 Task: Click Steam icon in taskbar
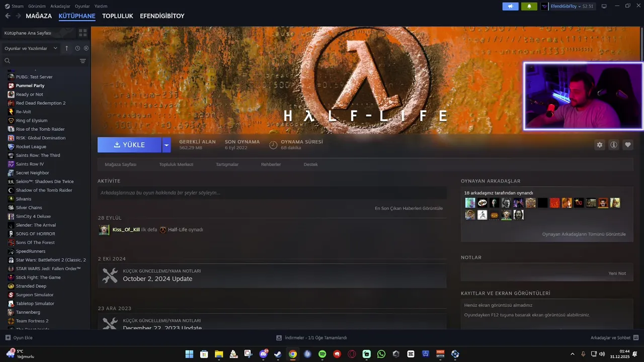click(278, 354)
